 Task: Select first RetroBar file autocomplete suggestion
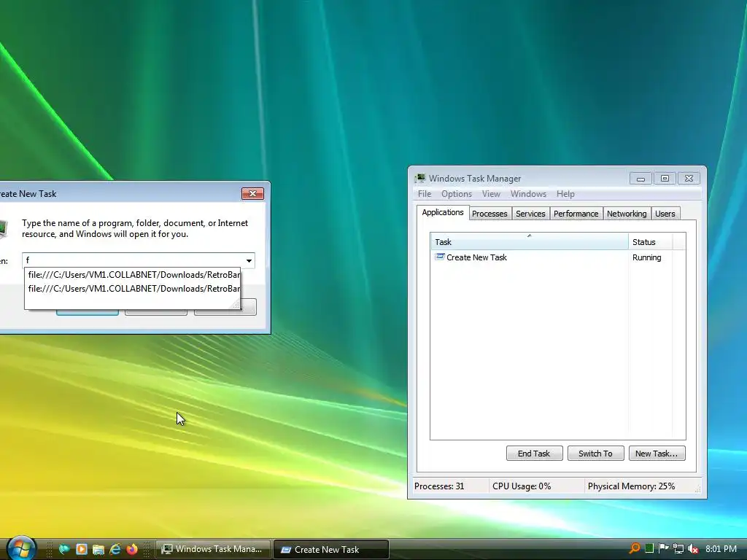coord(133,275)
